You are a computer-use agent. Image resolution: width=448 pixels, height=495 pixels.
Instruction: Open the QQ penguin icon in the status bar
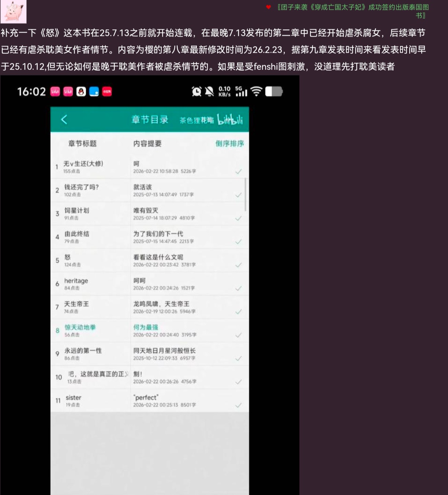(81, 92)
